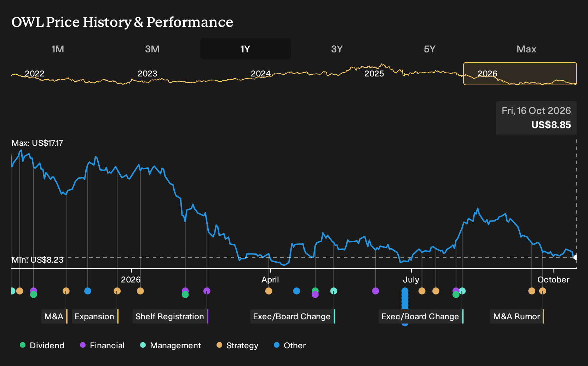This screenshot has width=588, height=366.
Task: Click the blue Other event dot after April
Action: (296, 291)
